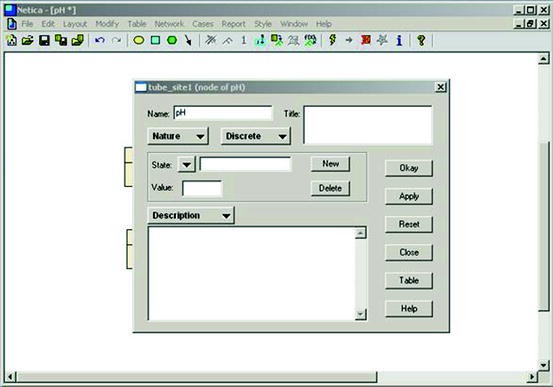Click main window vertical scrollbar thumb

543,226
